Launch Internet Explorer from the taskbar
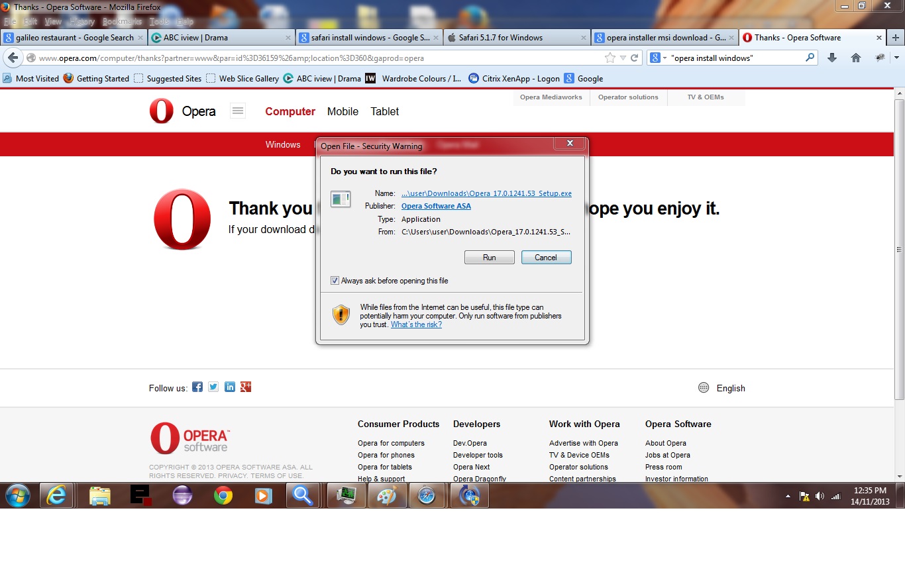This screenshot has width=905, height=588. click(x=56, y=495)
